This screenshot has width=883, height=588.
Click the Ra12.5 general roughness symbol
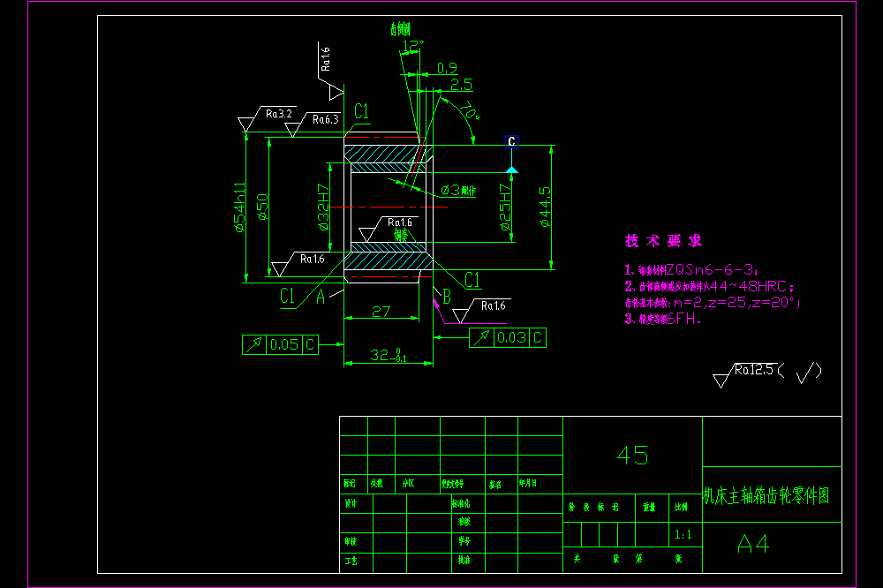(x=745, y=374)
